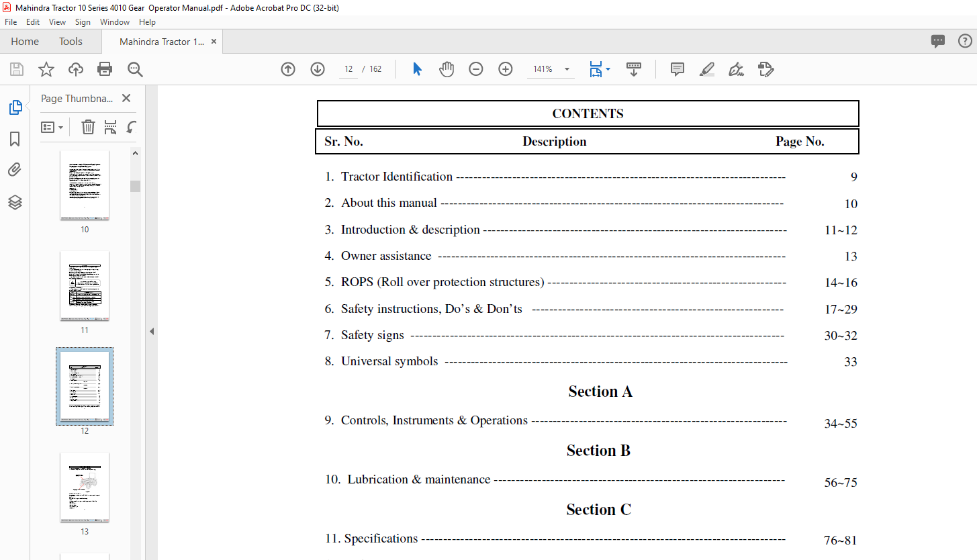Open the Attachments paperclip panel
The height and width of the screenshot is (560, 977).
[x=15, y=170]
